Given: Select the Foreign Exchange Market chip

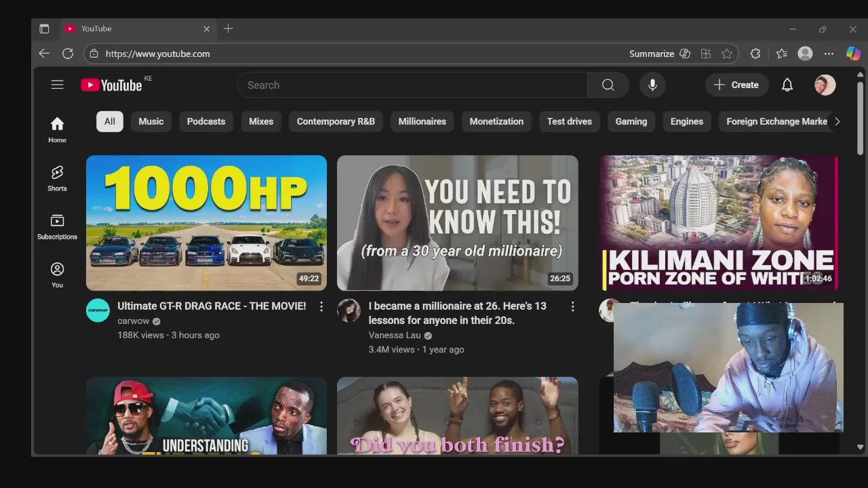Looking at the screenshot, I should pos(776,121).
